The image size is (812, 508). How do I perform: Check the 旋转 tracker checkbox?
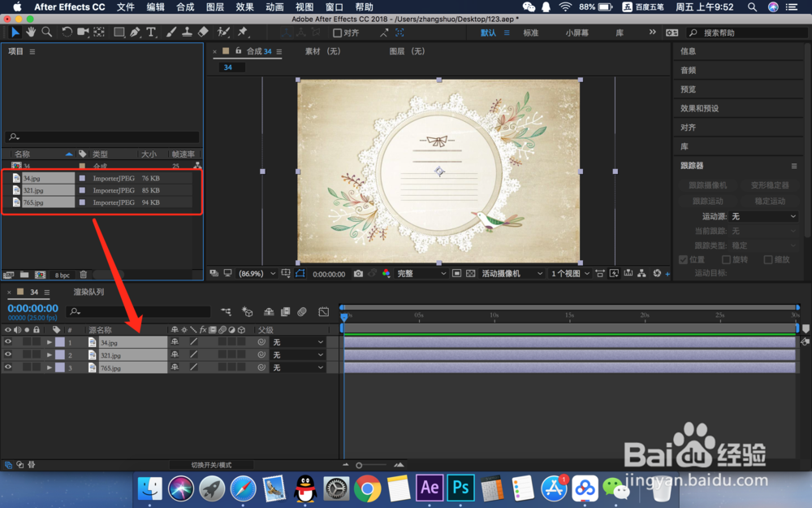point(726,260)
